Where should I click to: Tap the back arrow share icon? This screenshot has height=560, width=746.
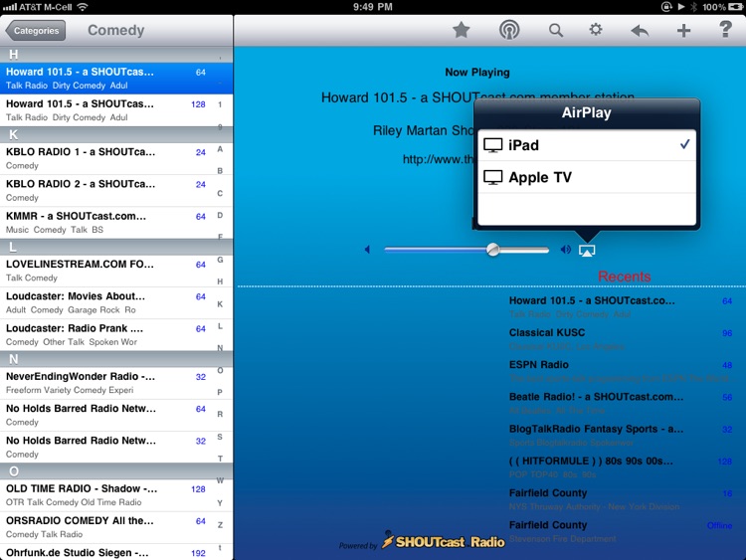640,31
